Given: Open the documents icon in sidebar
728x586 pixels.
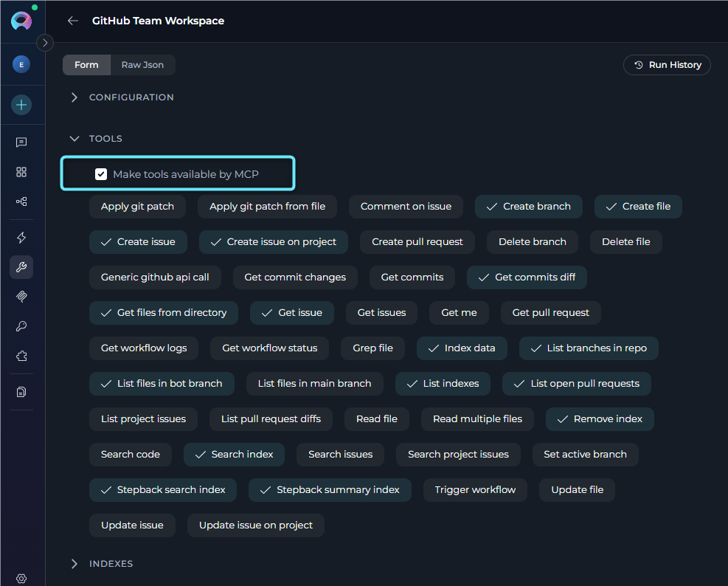Looking at the screenshot, I should [21, 392].
